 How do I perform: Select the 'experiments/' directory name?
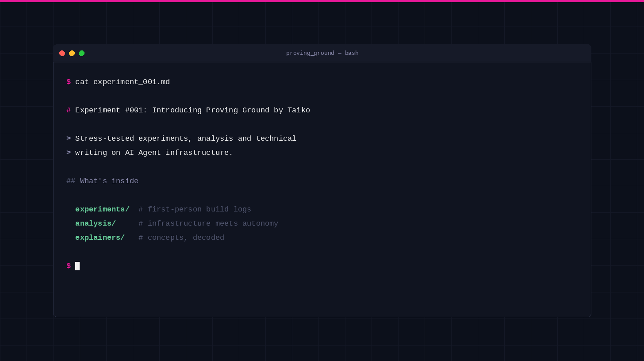(102, 209)
